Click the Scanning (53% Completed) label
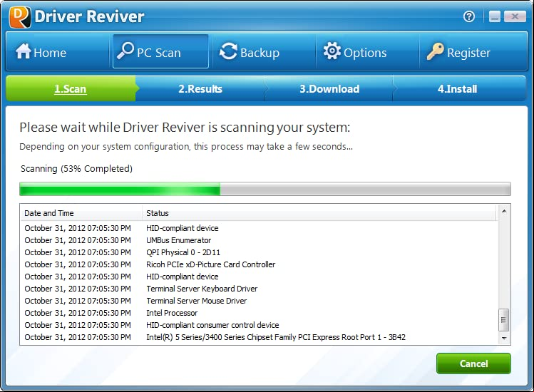The image size is (534, 392). click(x=76, y=169)
